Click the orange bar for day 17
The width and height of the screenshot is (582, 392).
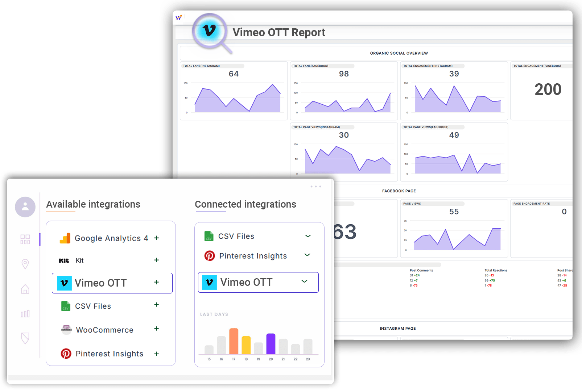click(x=234, y=341)
